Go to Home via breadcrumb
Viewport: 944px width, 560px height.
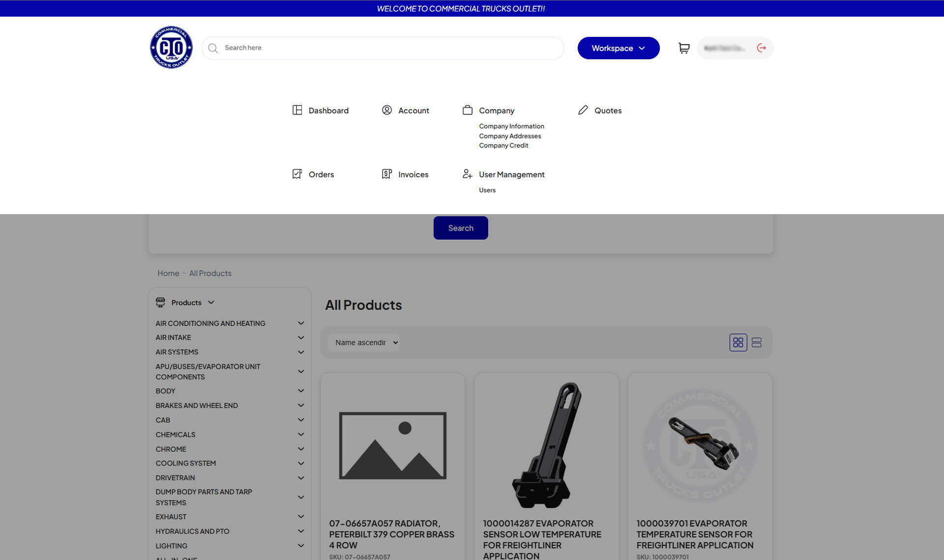point(168,273)
